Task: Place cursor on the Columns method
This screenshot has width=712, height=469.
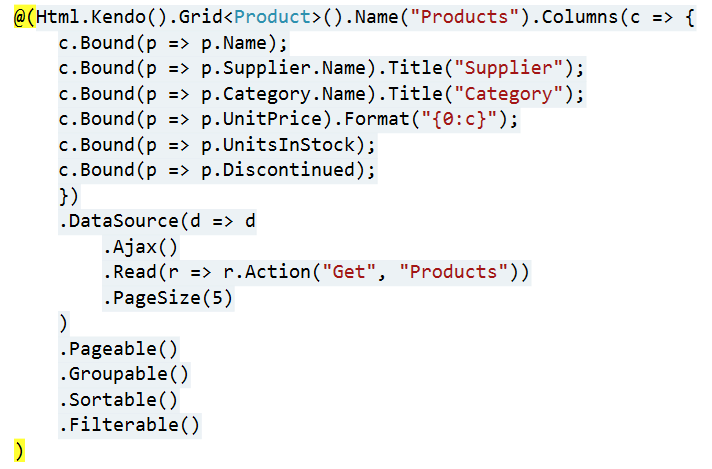Action: (579, 17)
